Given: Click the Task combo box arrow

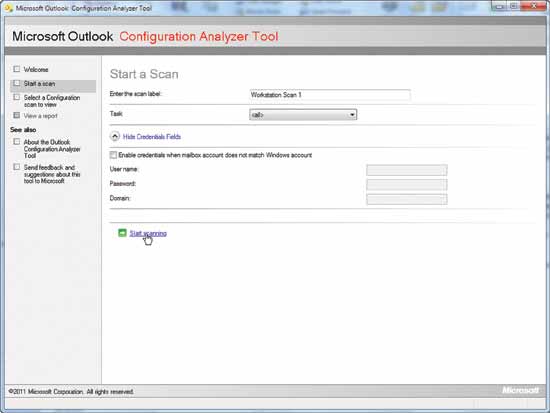Looking at the screenshot, I should pyautogui.click(x=352, y=115).
